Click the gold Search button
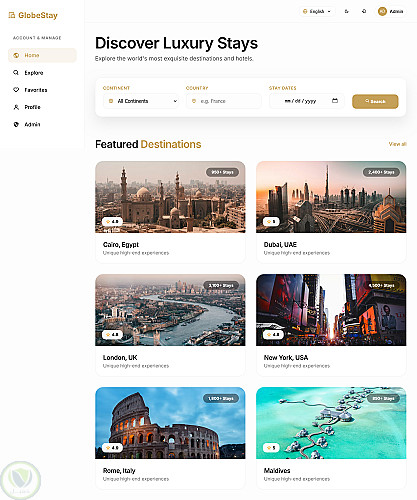The image size is (417, 500). pos(375,101)
